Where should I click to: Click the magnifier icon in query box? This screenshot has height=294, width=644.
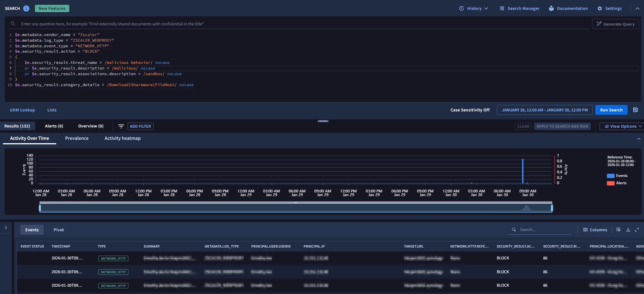(13, 24)
